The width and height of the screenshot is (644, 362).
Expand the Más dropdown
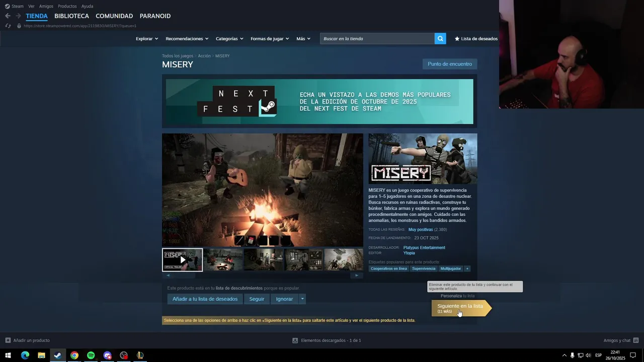[303, 39]
